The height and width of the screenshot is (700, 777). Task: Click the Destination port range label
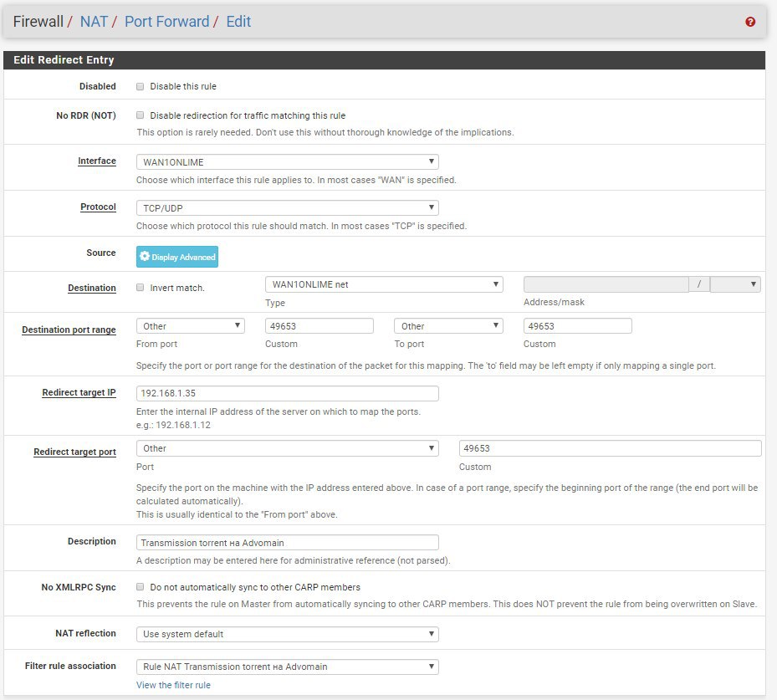click(x=69, y=330)
